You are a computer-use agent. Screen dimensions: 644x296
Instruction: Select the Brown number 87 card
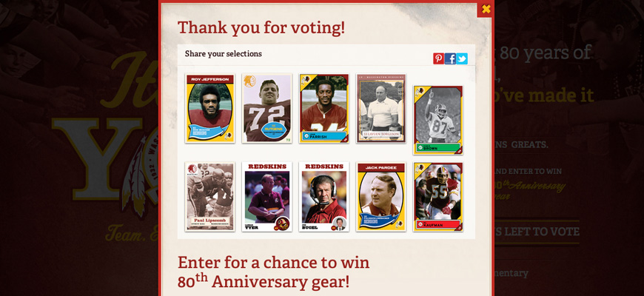438,120
